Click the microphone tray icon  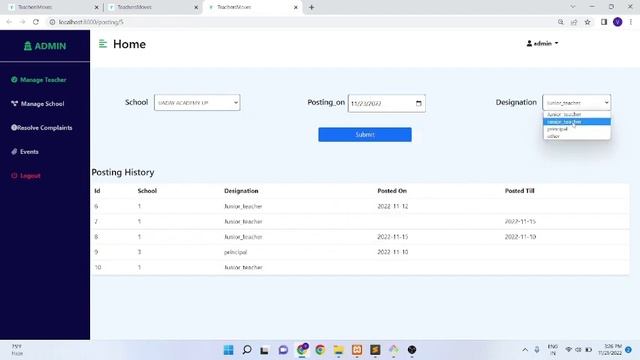tap(537, 350)
